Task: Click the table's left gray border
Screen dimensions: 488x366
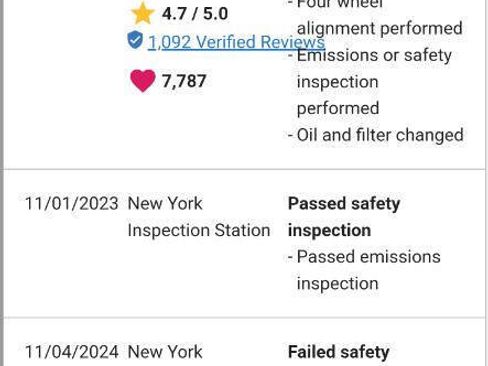Action: [x=2, y=183]
